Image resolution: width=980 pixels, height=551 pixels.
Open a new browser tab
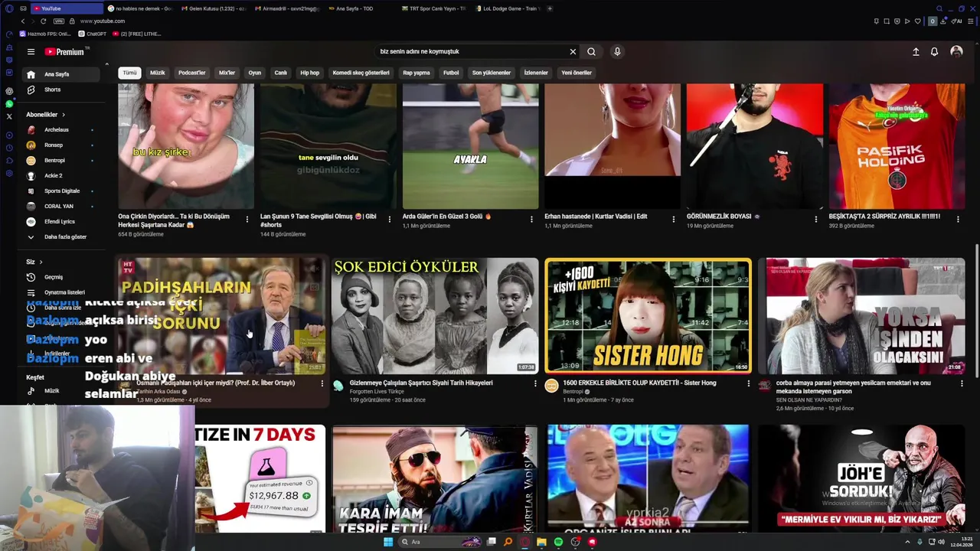550,8
